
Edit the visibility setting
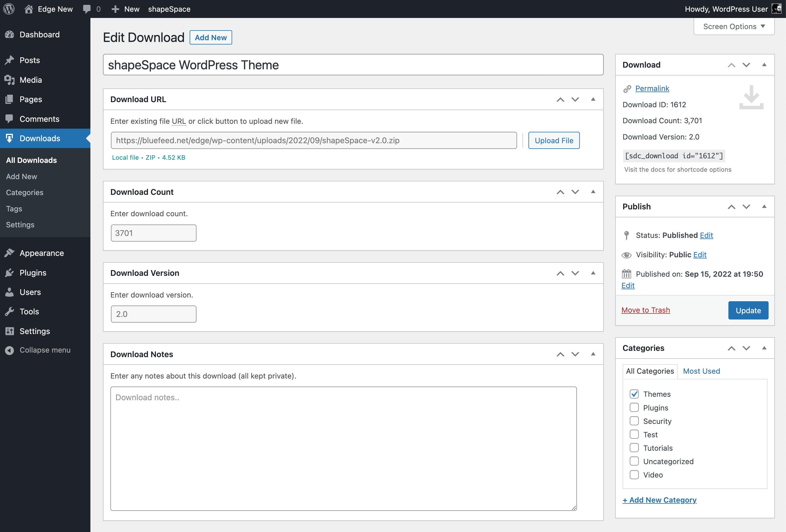[699, 255]
